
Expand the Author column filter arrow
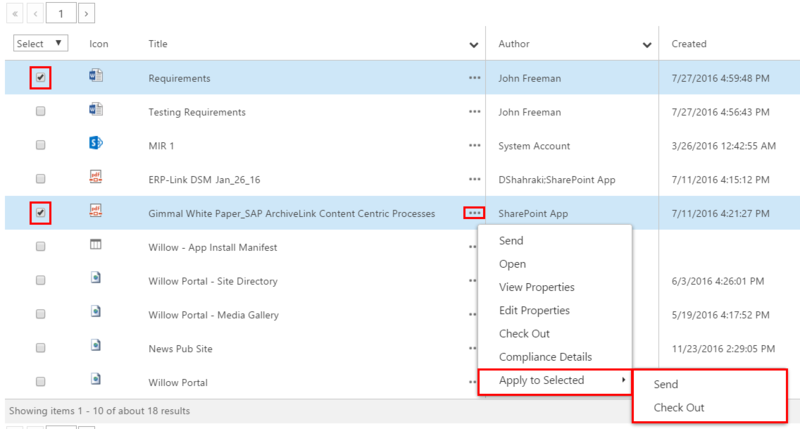(x=647, y=45)
